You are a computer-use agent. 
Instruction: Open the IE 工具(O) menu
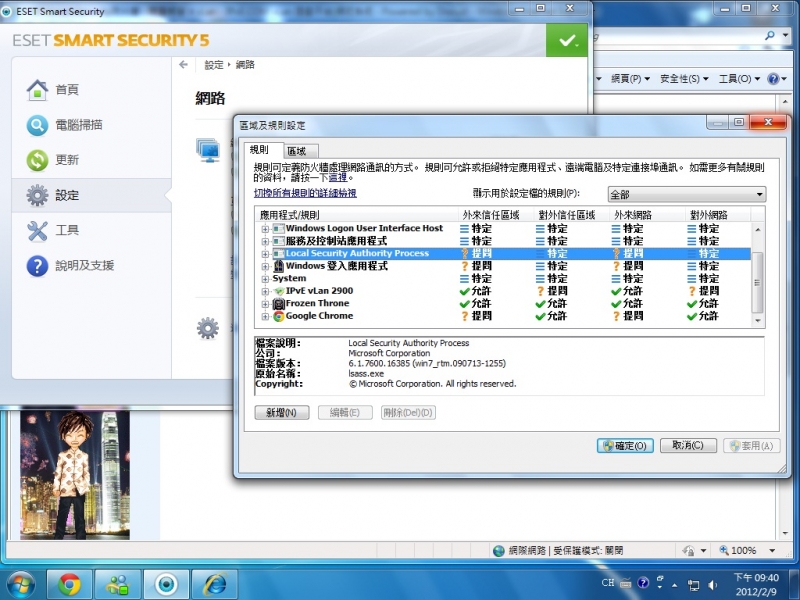click(739, 79)
